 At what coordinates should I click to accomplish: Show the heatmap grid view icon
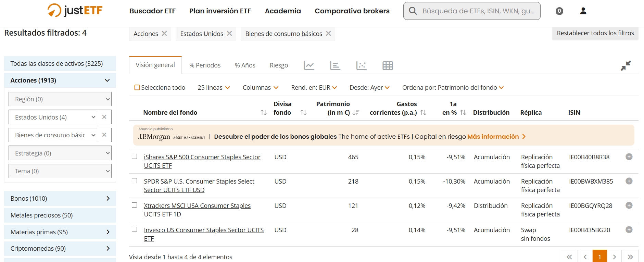click(388, 65)
